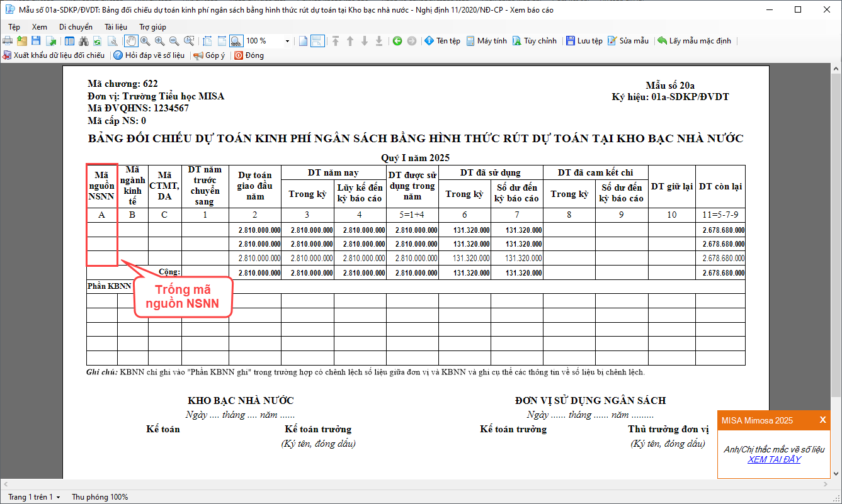The width and height of the screenshot is (842, 504).
Task: Click the Tên tệp toolbar button
Action: click(442, 41)
